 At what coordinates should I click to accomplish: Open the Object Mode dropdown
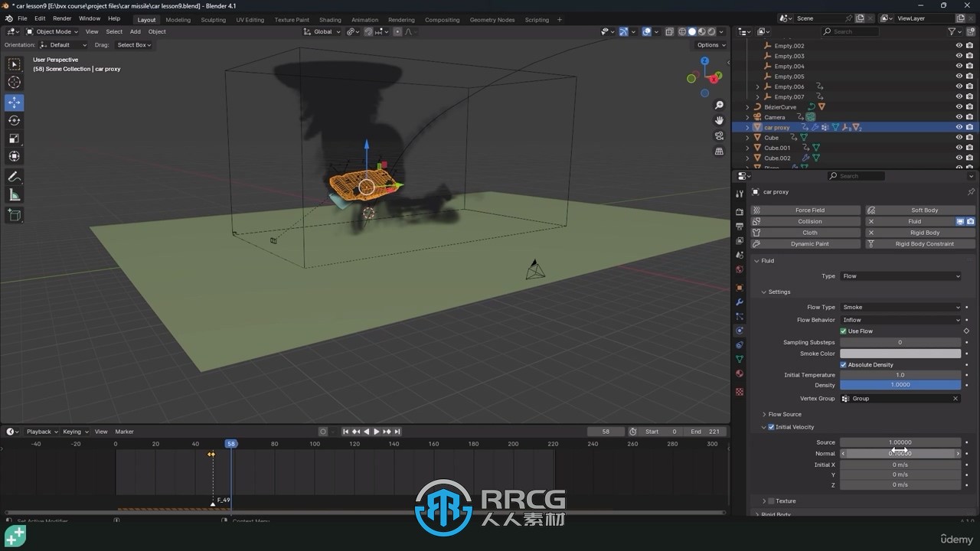[x=52, y=31]
